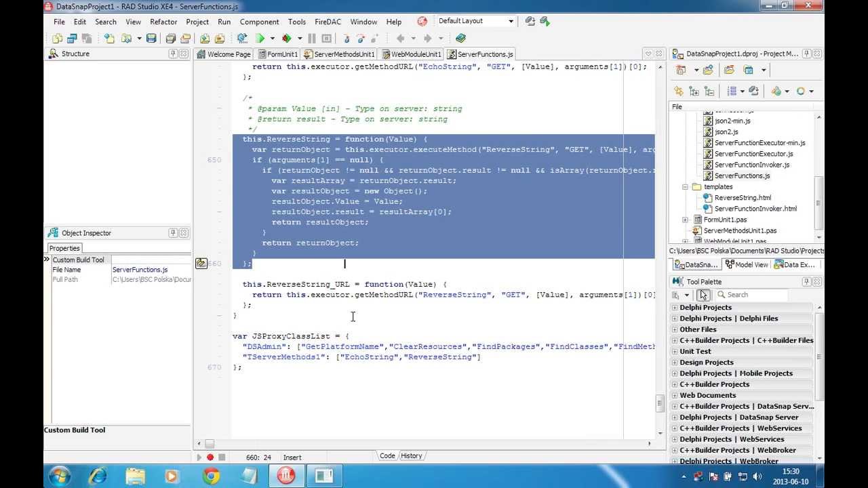Pin the Object Inspector panel

point(173,233)
